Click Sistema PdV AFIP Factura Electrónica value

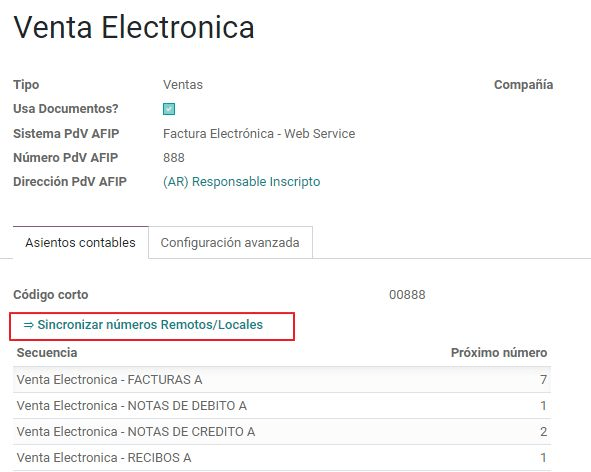[259, 134]
